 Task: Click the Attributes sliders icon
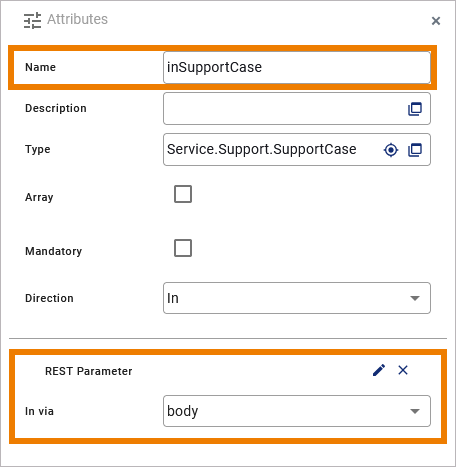tap(32, 20)
